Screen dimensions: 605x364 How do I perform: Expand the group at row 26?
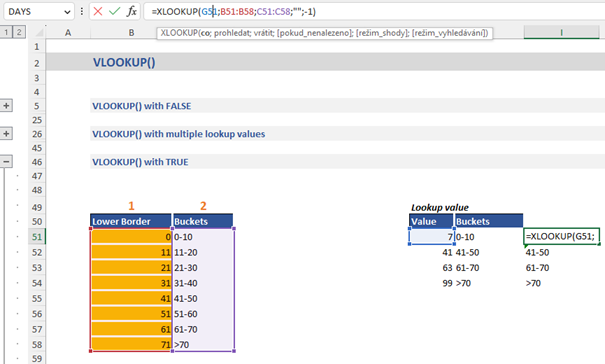6,134
